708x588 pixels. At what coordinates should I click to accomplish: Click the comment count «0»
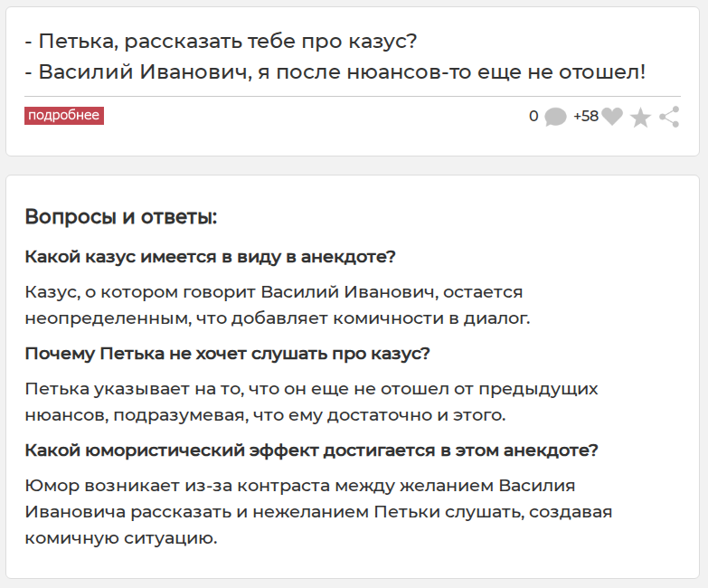coord(533,117)
